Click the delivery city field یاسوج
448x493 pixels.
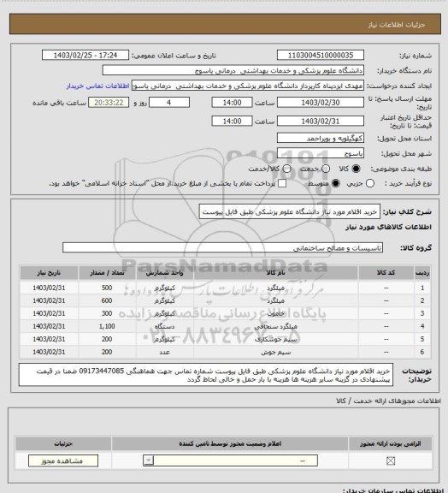click(321, 153)
